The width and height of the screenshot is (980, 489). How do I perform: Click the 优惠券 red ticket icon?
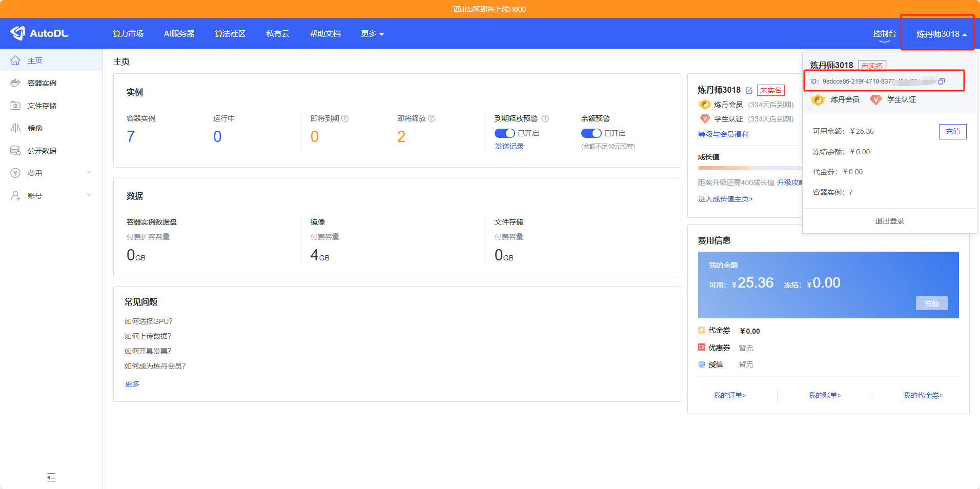[x=702, y=347]
